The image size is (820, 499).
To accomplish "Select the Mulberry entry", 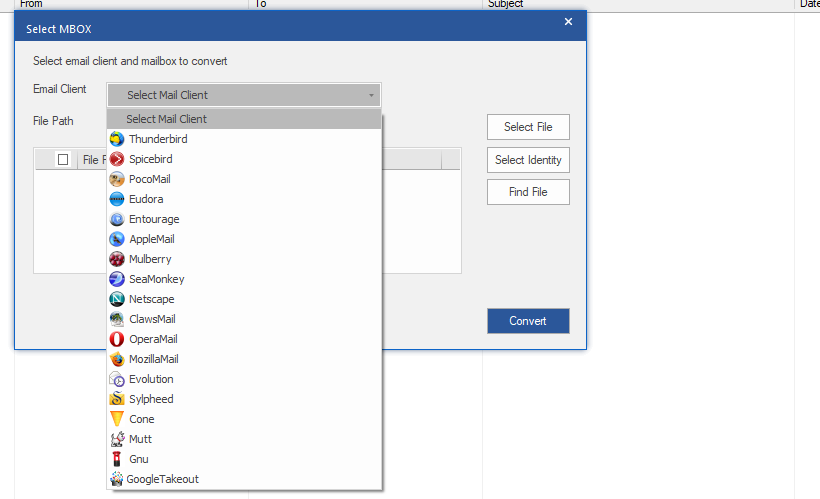I will point(244,259).
